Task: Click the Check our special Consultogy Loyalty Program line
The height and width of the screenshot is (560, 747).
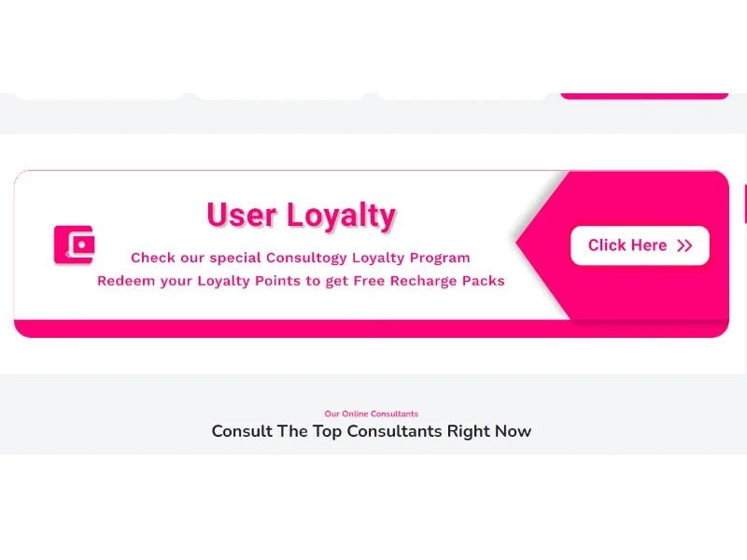Action: 301,258
